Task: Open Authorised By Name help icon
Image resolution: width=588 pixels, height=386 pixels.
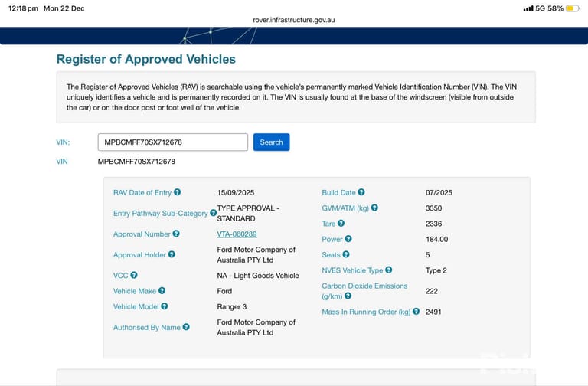Action: click(x=186, y=327)
